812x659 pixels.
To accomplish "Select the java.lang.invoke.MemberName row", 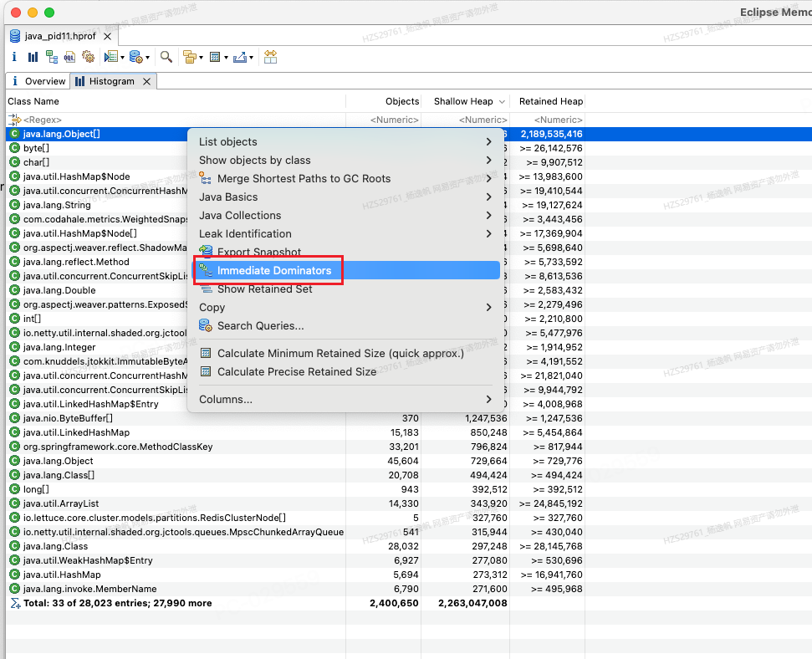I will pos(295,589).
